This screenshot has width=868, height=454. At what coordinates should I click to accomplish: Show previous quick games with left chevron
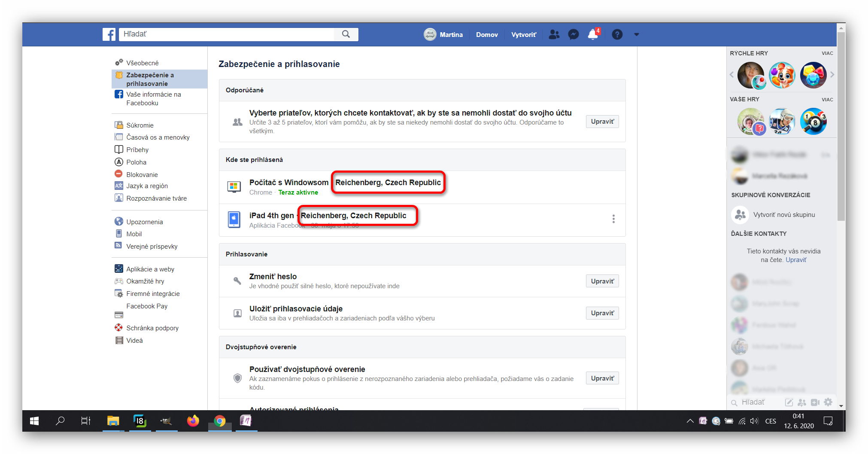[x=732, y=74]
